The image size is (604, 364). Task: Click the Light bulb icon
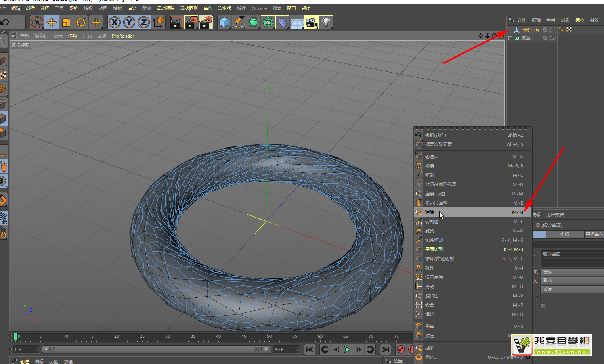(x=326, y=22)
